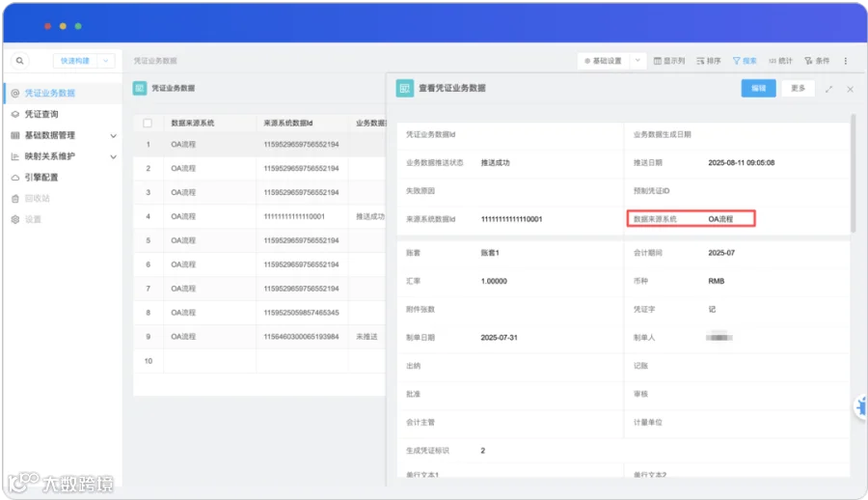Click the teal 凭证业务数据 list icon
Screen dimensions: 868x500
pyautogui.click(x=140, y=88)
